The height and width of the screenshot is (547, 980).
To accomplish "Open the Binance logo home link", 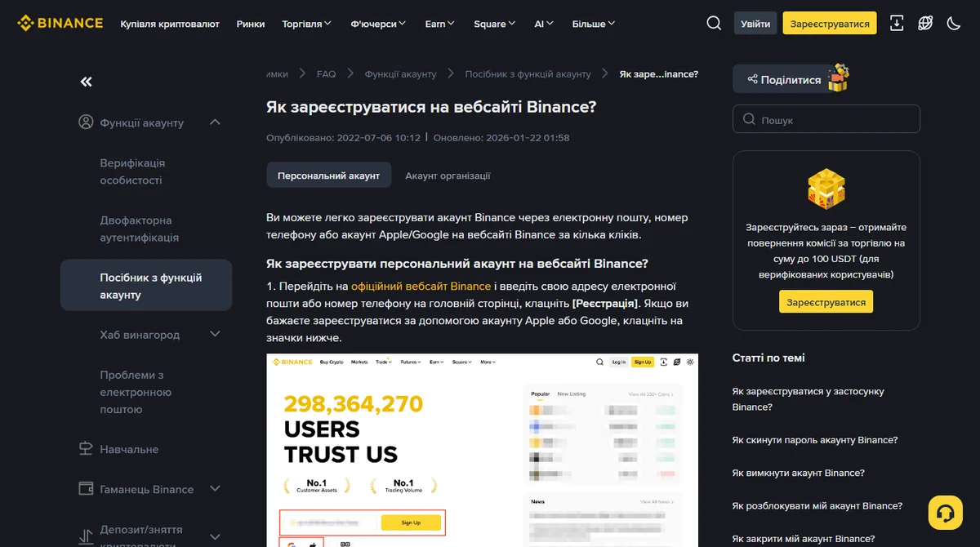I will pos(60,23).
